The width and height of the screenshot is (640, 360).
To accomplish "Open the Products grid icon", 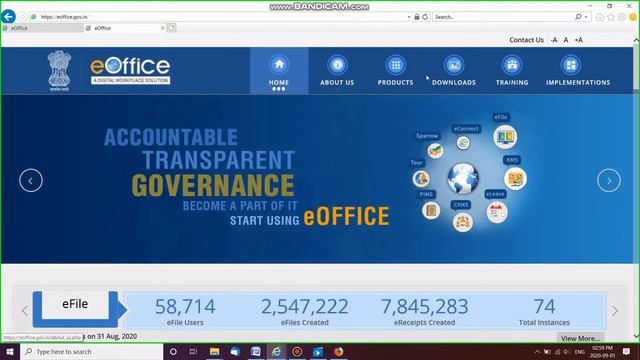I will tap(396, 65).
